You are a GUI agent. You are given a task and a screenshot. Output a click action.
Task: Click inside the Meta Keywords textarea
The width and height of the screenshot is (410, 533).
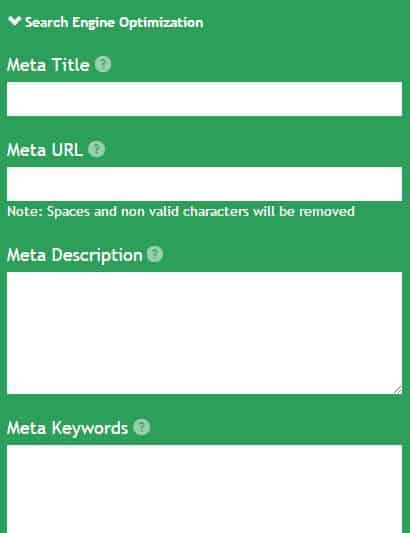tap(205, 489)
